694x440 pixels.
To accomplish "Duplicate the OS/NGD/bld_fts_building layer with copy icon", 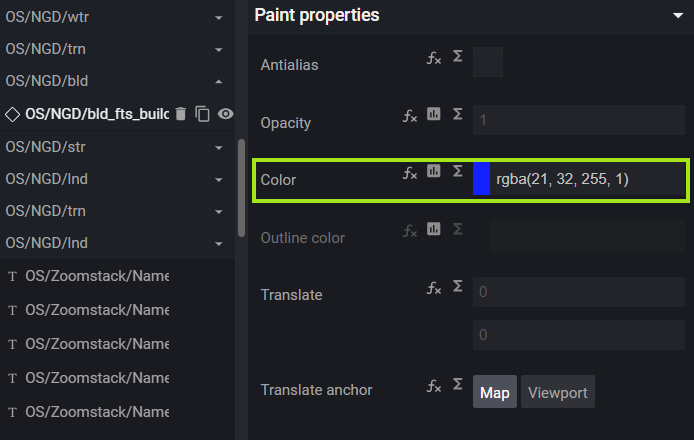I will [x=203, y=114].
